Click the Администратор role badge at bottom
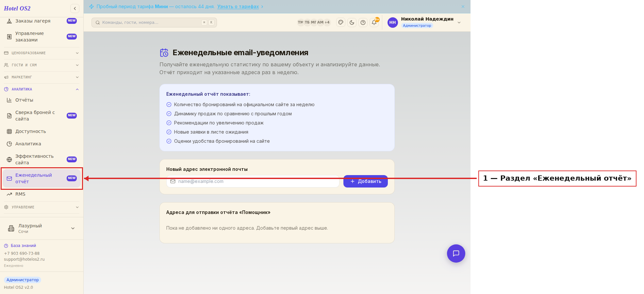 23,280
